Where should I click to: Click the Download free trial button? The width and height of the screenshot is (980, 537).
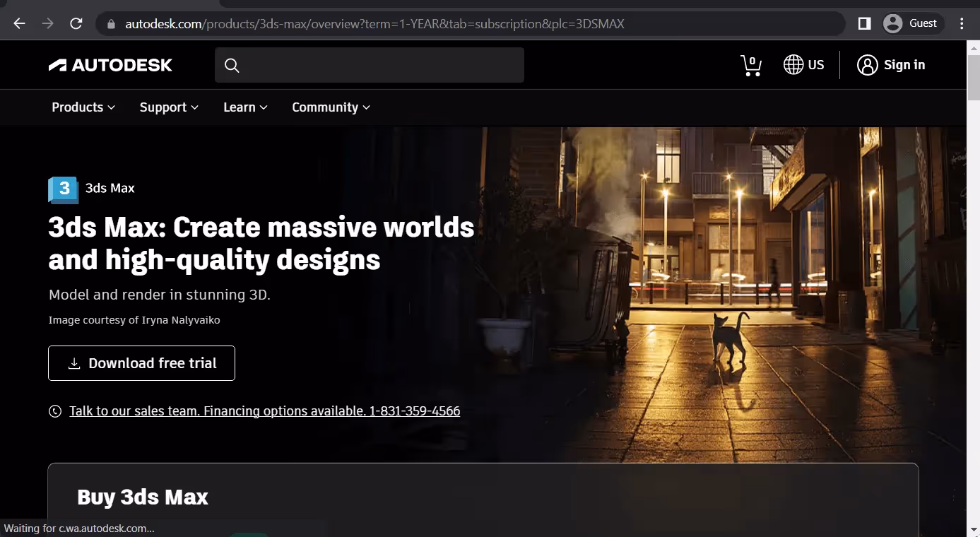[x=141, y=362]
